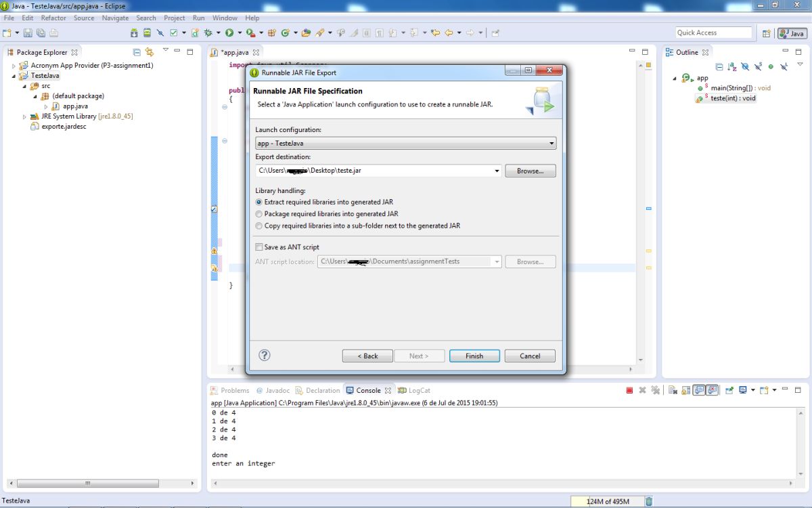Select exporte.jardesc in Package Explorer
The height and width of the screenshot is (508, 812).
59,127
